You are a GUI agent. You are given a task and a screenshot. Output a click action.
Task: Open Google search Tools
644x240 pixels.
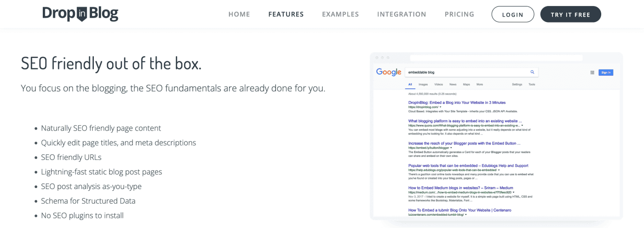point(532,85)
